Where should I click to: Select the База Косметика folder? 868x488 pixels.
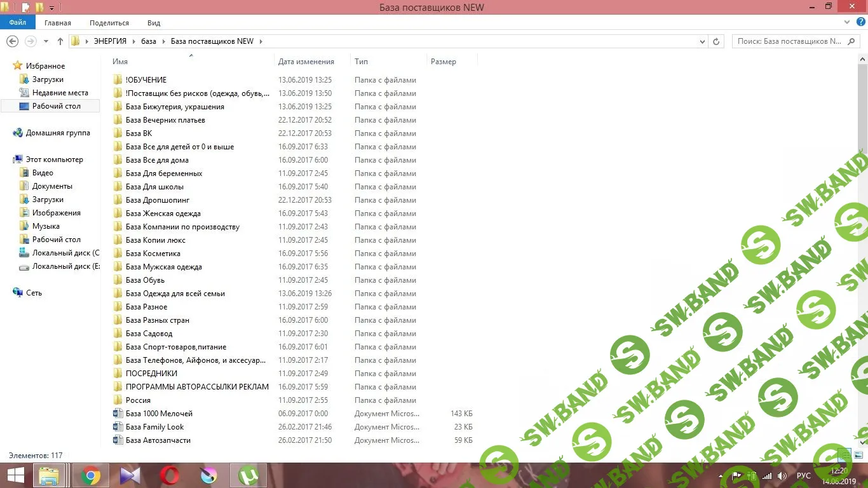[153, 254]
